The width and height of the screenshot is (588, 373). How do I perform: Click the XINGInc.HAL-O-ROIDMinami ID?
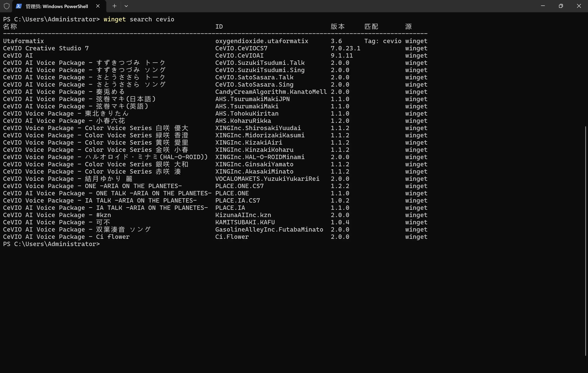pos(260,157)
